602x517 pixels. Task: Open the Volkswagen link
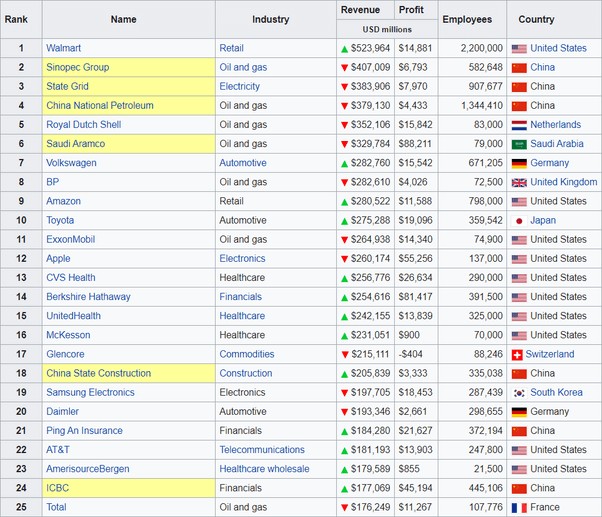click(x=71, y=163)
